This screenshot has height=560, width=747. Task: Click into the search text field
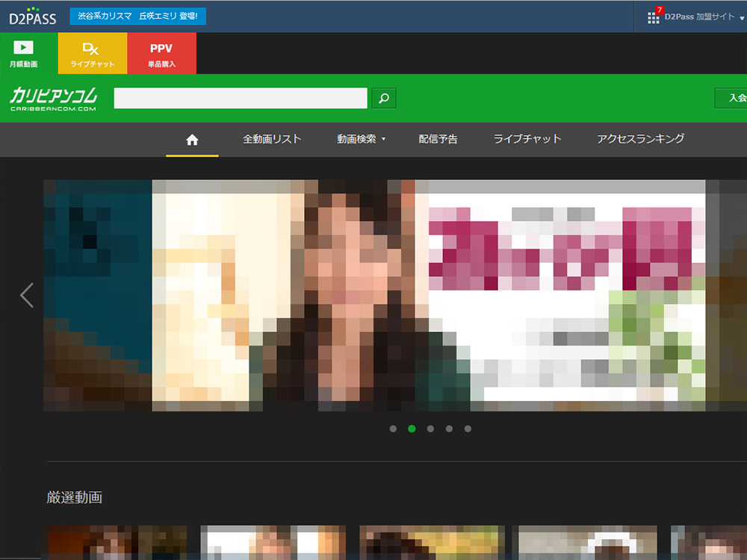pos(241,99)
